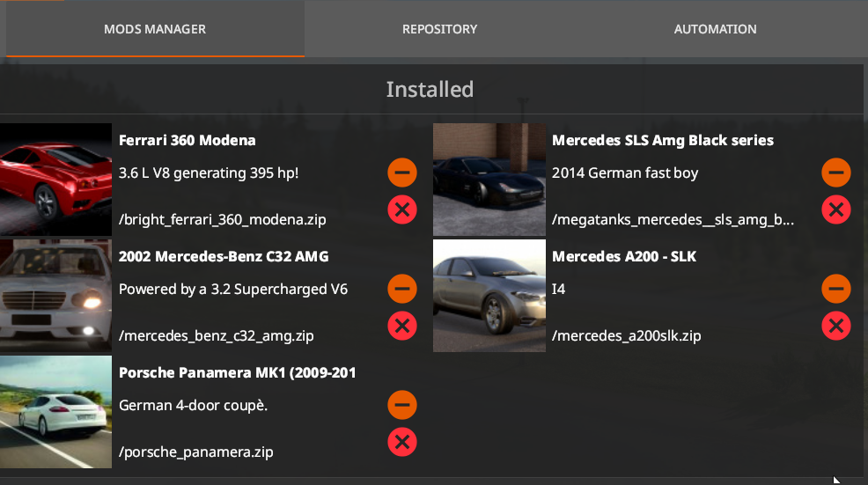Image resolution: width=868 pixels, height=485 pixels.
Task: Click the Ferrari 360 Modena title
Action: click(x=188, y=140)
